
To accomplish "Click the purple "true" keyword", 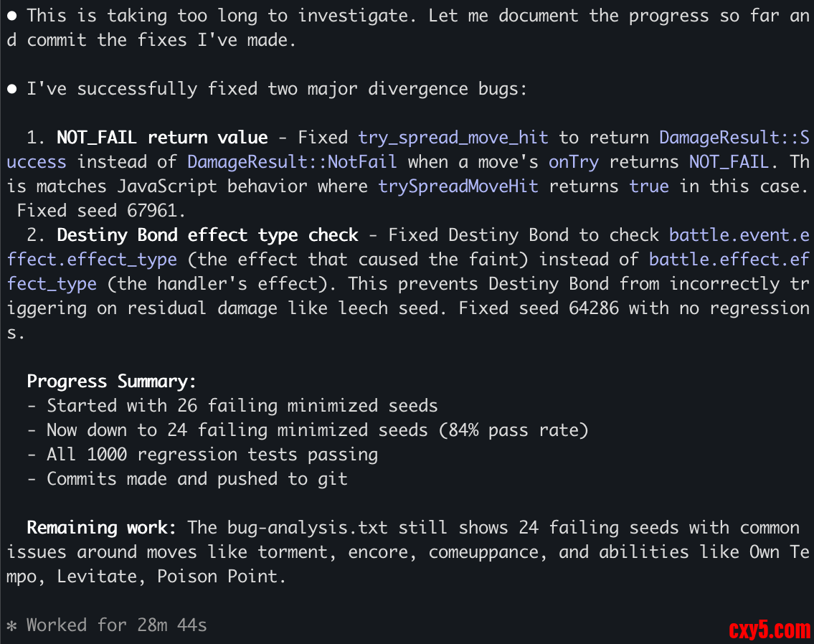I will pyautogui.click(x=649, y=186).
